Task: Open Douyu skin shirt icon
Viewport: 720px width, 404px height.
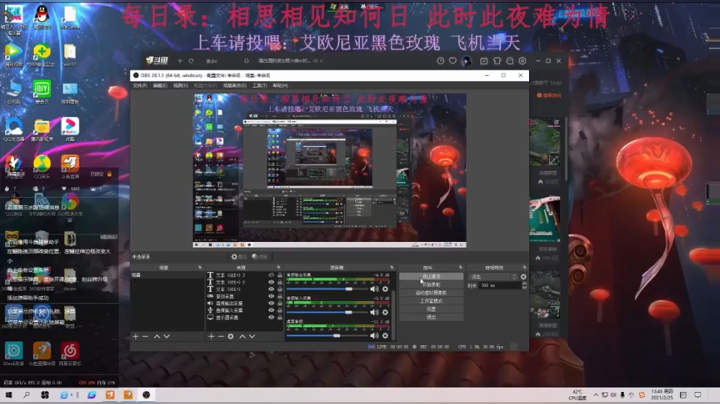Action: (497, 61)
